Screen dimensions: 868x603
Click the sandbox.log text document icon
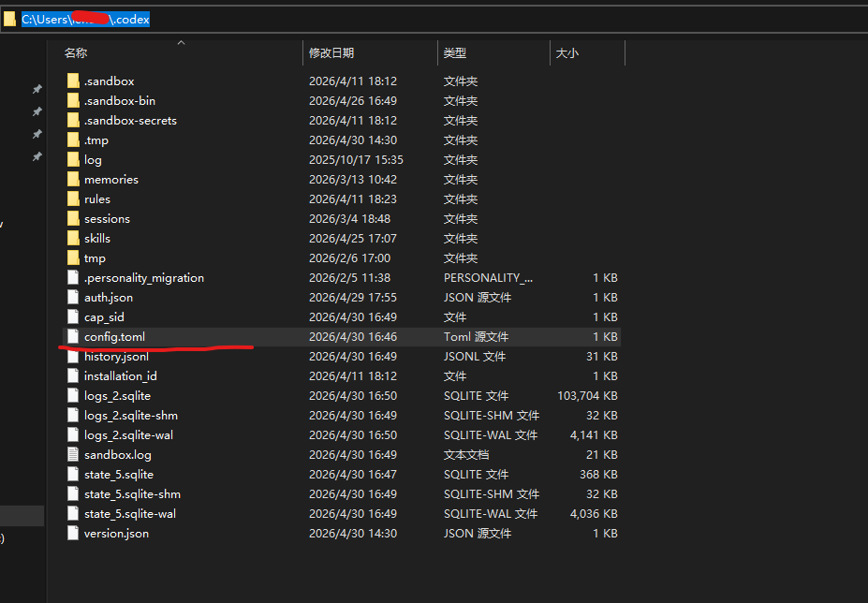pyautogui.click(x=73, y=455)
